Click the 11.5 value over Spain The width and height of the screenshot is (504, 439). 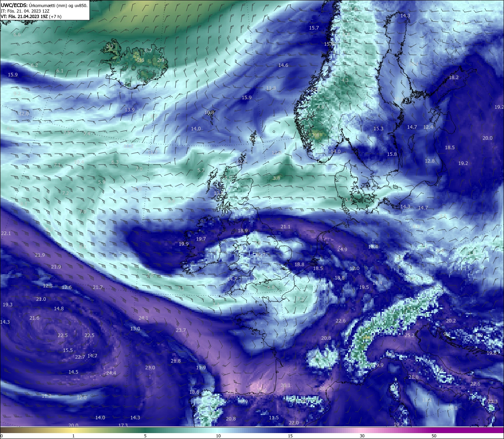(x=274, y=418)
